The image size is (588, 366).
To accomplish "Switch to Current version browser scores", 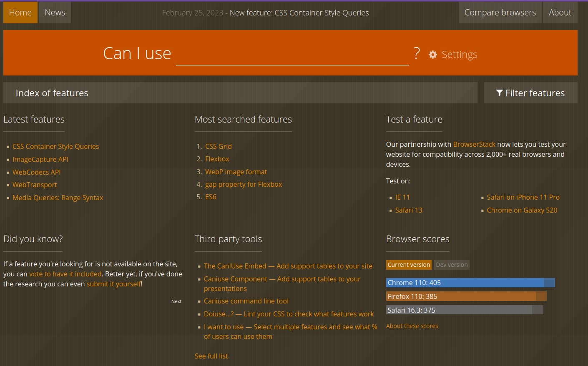I will tap(408, 265).
